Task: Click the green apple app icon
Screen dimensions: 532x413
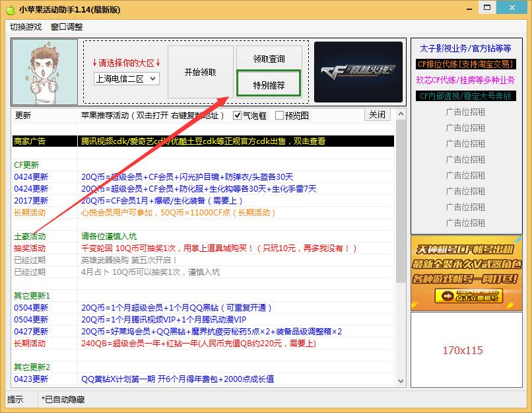Action: (x=11, y=9)
